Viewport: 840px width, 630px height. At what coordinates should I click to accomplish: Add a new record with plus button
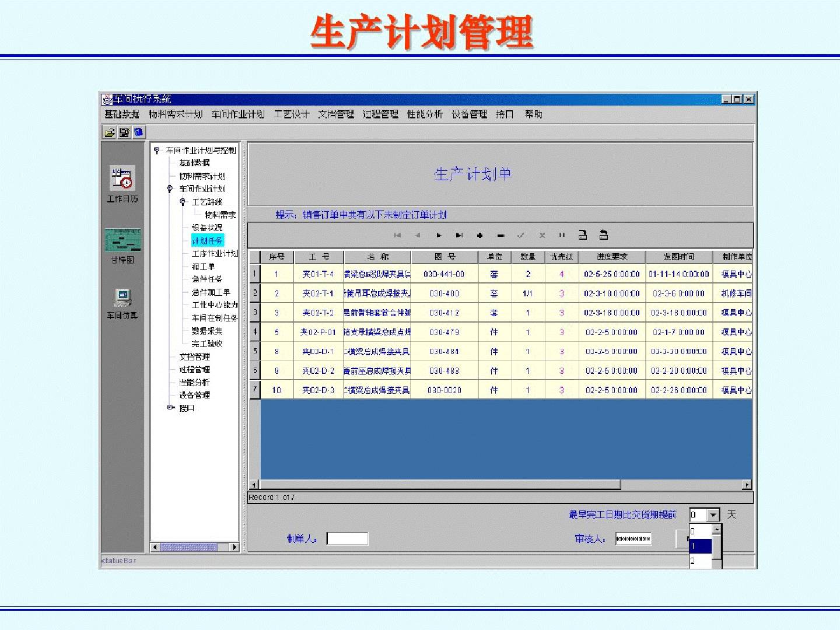[480, 236]
